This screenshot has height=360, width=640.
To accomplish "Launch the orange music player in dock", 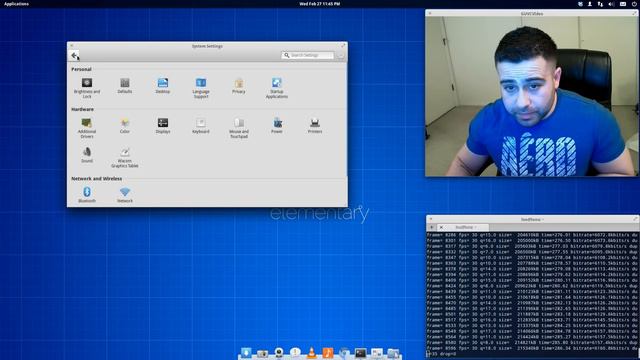I will coord(328,352).
